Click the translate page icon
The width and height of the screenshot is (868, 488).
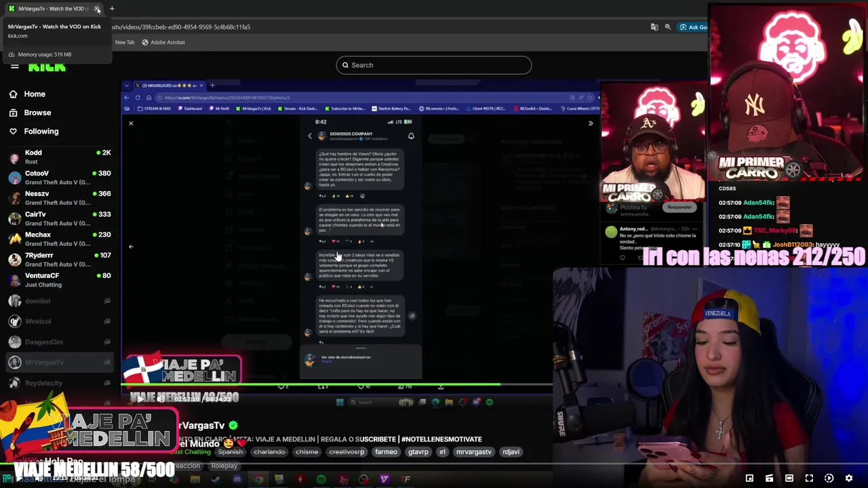coord(654,27)
